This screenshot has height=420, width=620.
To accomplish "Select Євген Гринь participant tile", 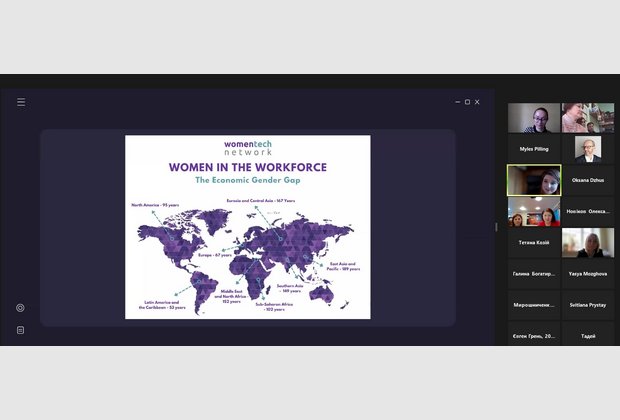I will [x=534, y=335].
